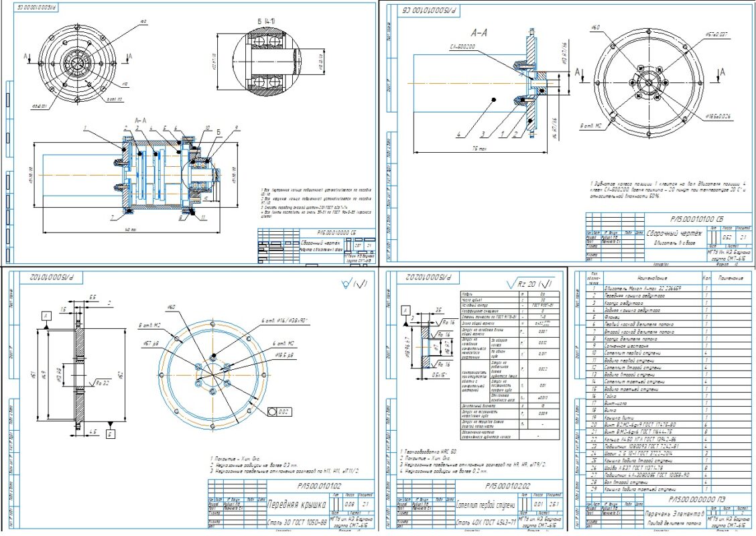Click drawing number "РЛ5.00.01.02.02" in title block
Viewport: 756px width, 536px height.
[x=507, y=486]
